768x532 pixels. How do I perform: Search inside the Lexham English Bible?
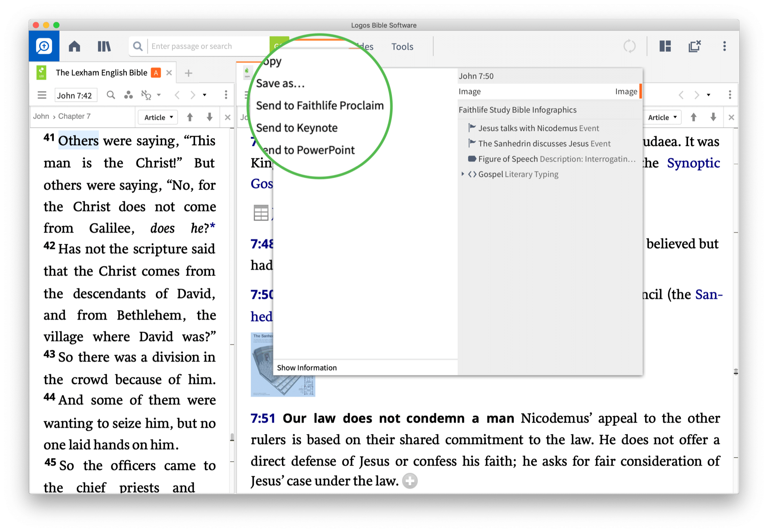click(111, 95)
